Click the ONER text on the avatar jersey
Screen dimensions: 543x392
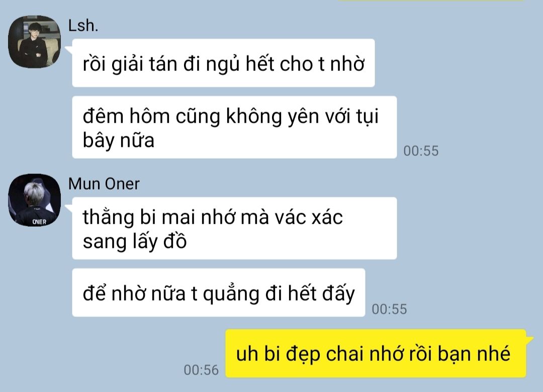click(x=39, y=222)
